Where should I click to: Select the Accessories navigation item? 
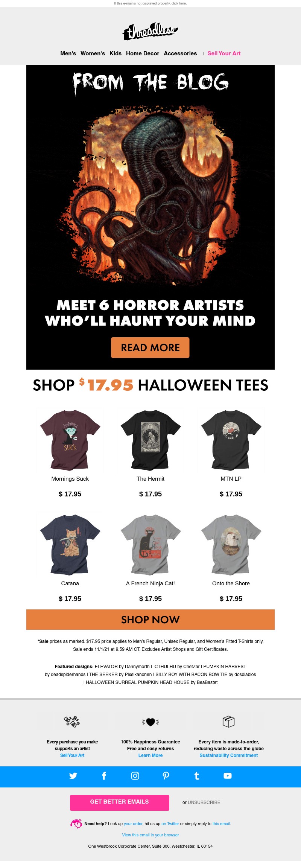click(x=180, y=53)
